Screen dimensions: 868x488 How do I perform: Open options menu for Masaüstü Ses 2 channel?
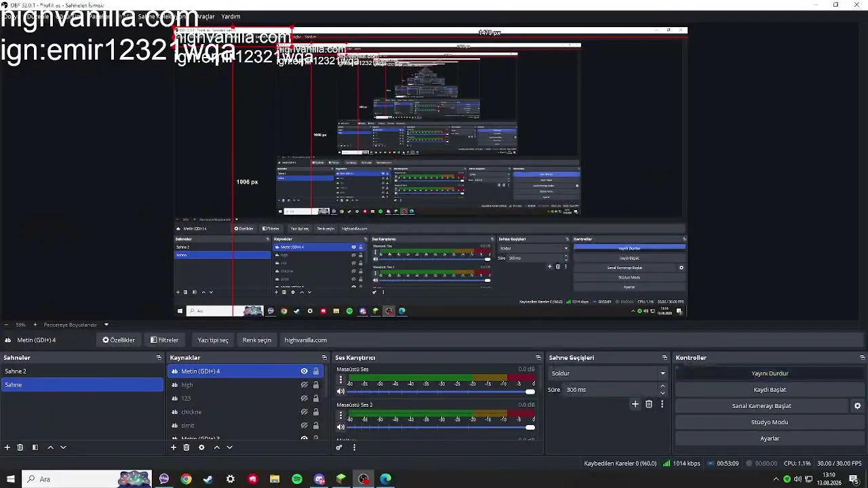coord(340,415)
